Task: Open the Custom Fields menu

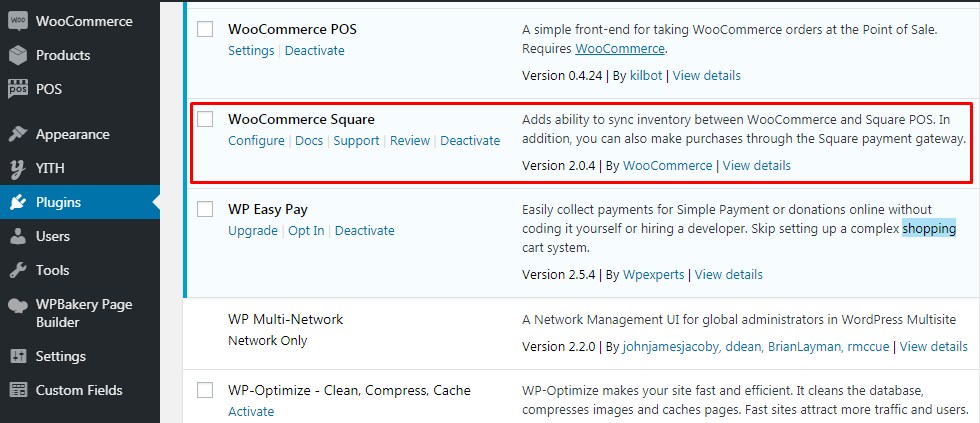Action: click(x=80, y=390)
